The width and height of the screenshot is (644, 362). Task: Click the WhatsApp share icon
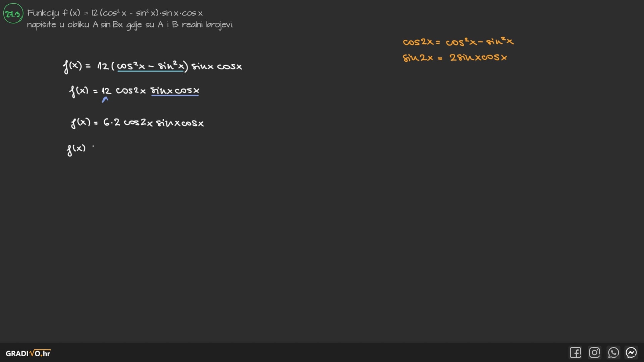click(x=613, y=353)
